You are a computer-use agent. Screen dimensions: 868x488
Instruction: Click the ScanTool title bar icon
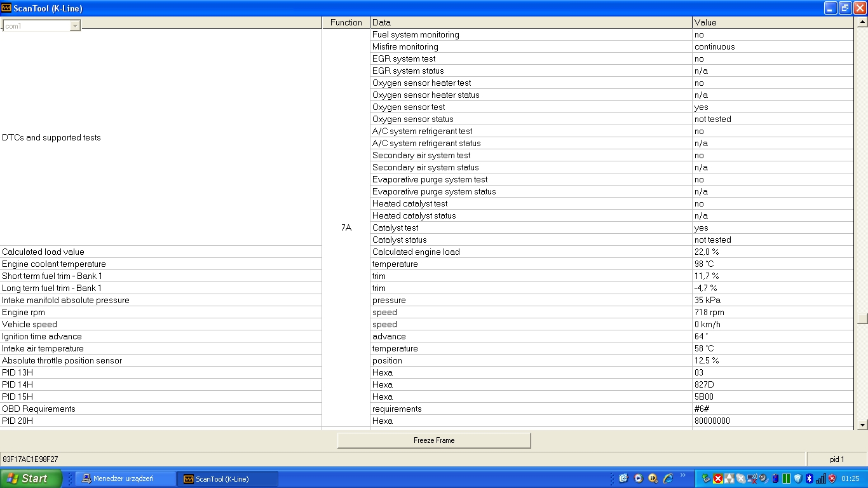(x=6, y=8)
